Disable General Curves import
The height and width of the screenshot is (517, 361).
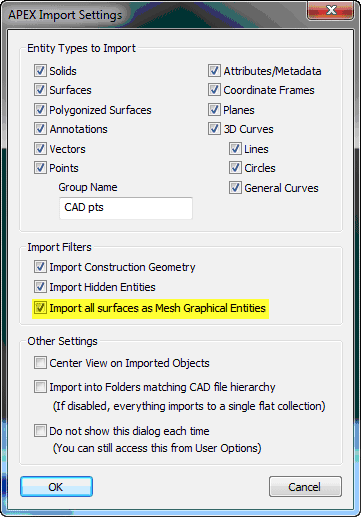[x=235, y=188]
